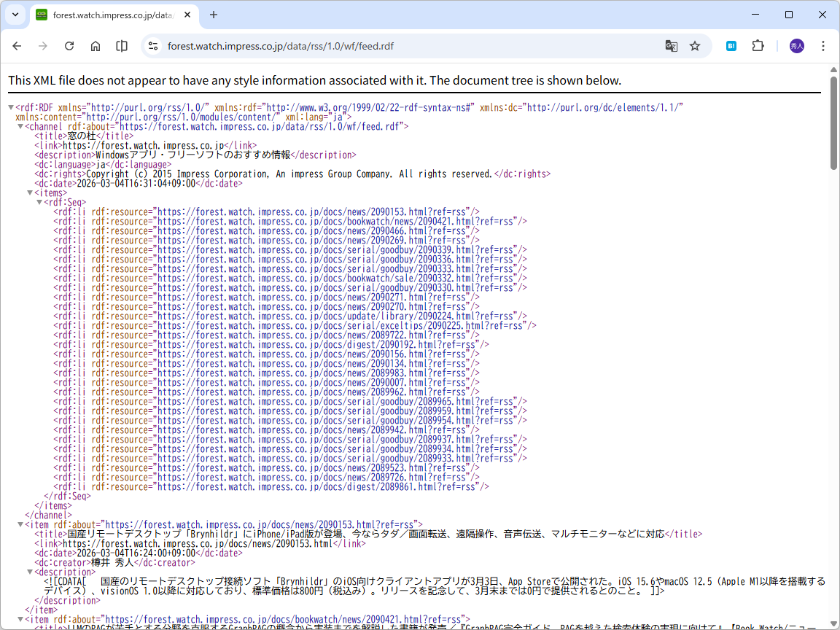This screenshot has width=840, height=630.
Task: Click the XML no style information notice
Action: point(314,80)
